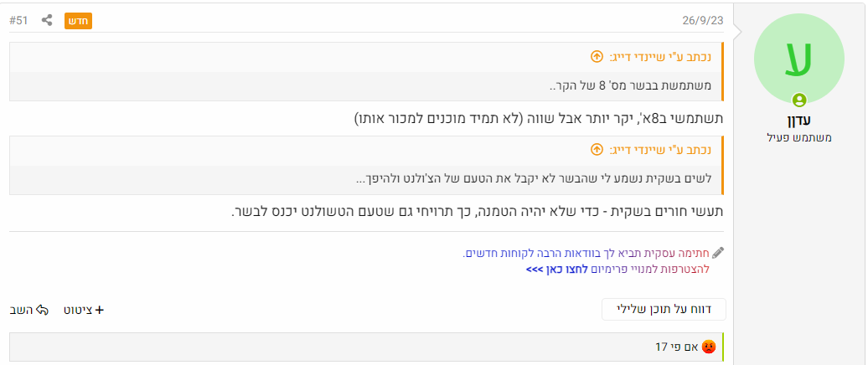Jump to the original post via the arrow icon above the 'משתמשת בבשר' quote

pos(597,57)
